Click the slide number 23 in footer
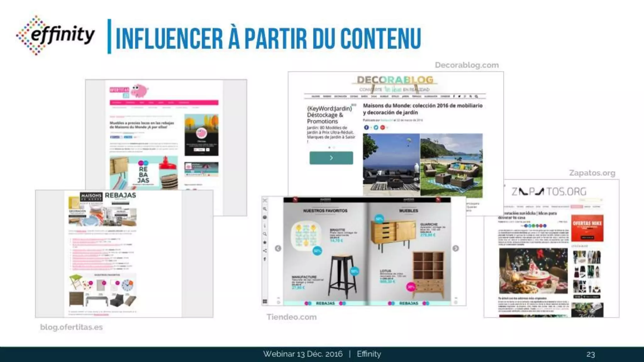This screenshot has height=362, width=644. 591,354
